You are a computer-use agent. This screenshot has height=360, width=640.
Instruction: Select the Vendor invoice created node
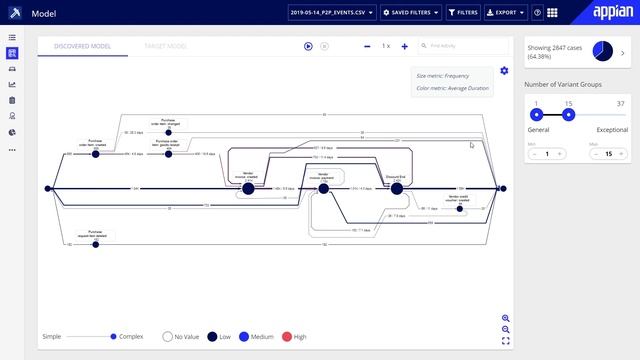pos(248,189)
